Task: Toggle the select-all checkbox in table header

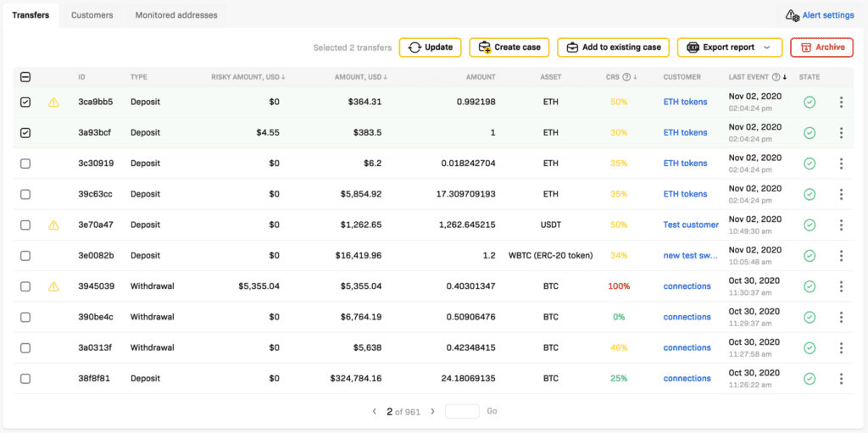Action: (x=25, y=77)
